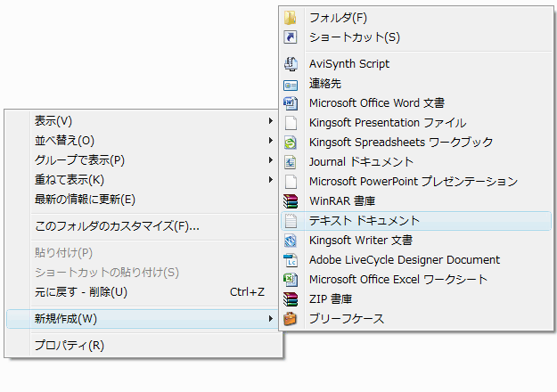The width and height of the screenshot is (557, 392).
Task: Choose Kingsoft Presentation ファイル label
Action: [x=388, y=123]
